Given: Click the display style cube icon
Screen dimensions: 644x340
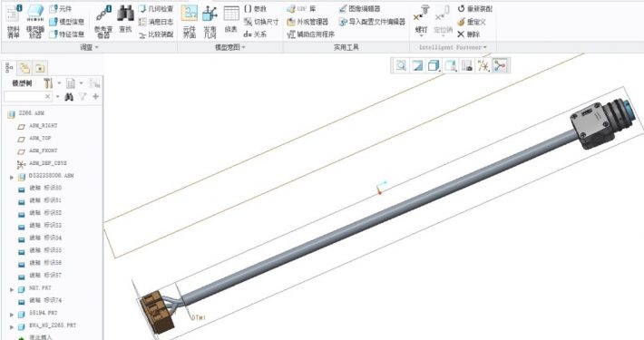Looking at the screenshot, I should (434, 65).
